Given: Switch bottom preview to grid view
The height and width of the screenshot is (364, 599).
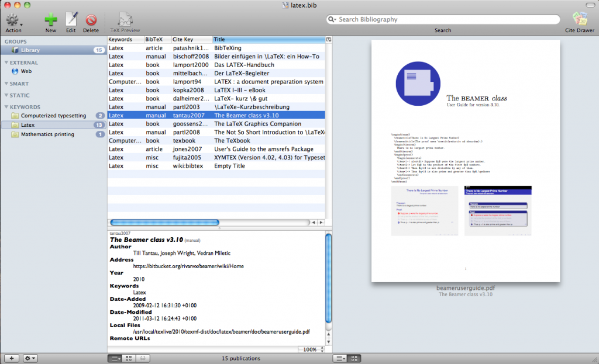Looking at the screenshot, I should point(129,358).
